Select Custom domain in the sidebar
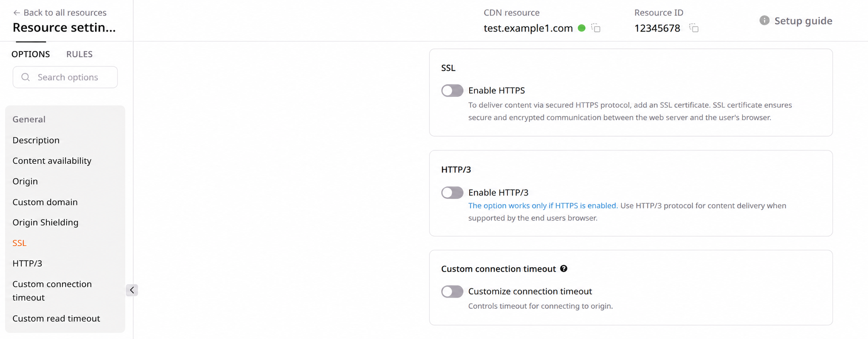 45,202
